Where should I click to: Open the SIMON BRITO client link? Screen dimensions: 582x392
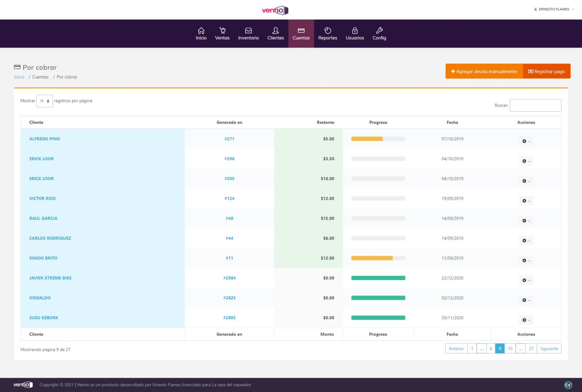point(44,258)
